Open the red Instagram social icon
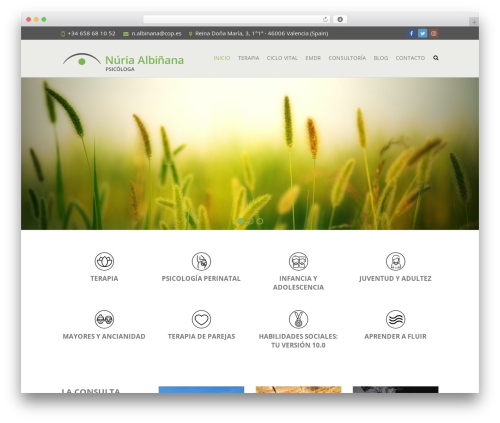This screenshot has height=423, width=500. point(434,33)
